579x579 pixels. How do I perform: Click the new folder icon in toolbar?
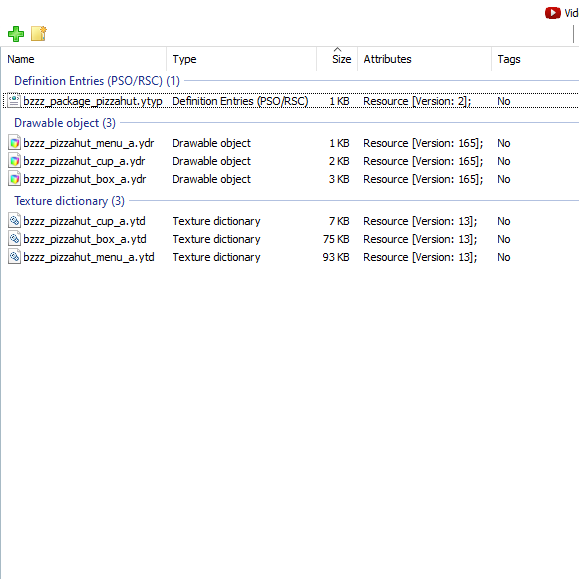(x=39, y=34)
